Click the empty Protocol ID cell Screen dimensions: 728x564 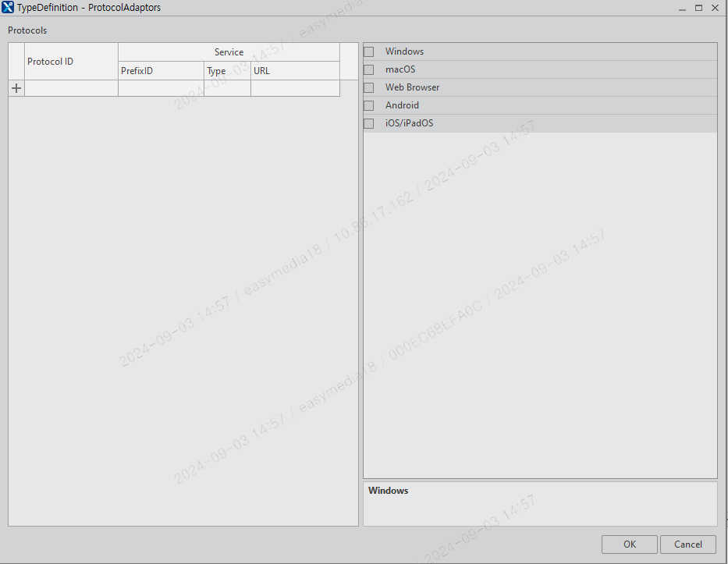coord(71,87)
